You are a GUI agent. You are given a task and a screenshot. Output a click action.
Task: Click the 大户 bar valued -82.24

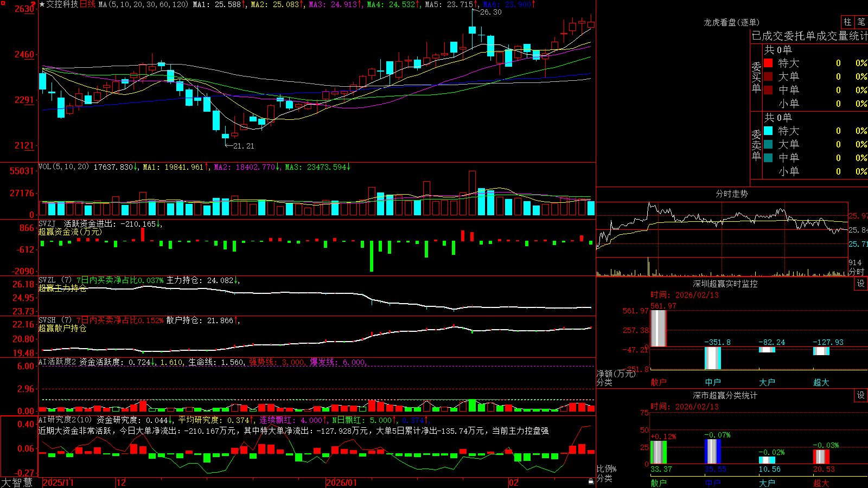pyautogui.click(x=767, y=350)
